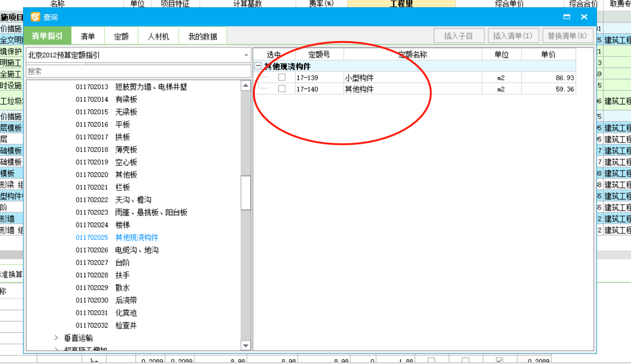Image resolution: width=631 pixels, height=364 pixels.
Task: Select tree item 011702017 拱板
Action: [103, 137]
